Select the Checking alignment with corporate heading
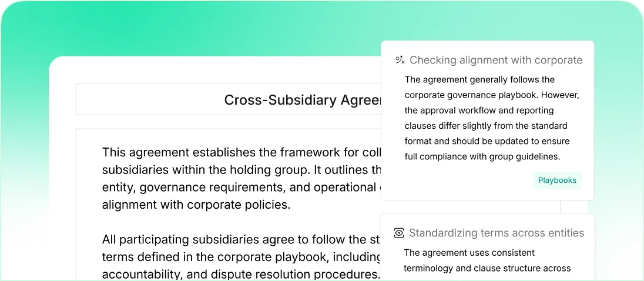The width and height of the screenshot is (644, 281). click(x=495, y=60)
